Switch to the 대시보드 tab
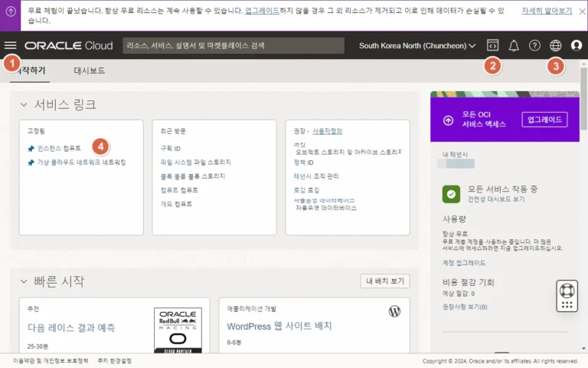 click(90, 71)
